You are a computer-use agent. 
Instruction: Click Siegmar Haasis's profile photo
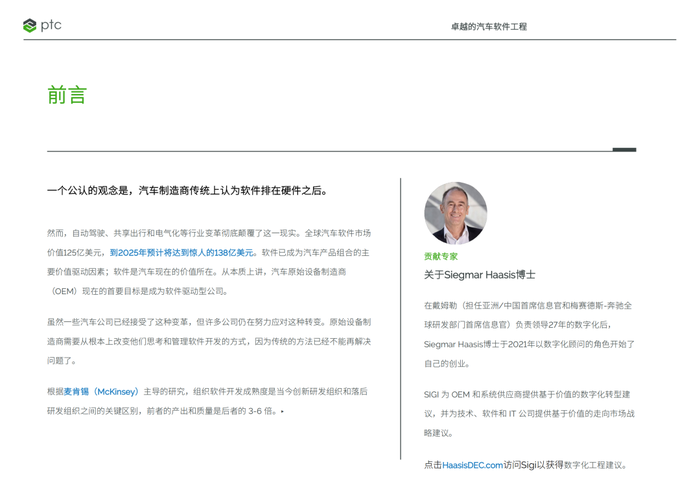coord(455,212)
